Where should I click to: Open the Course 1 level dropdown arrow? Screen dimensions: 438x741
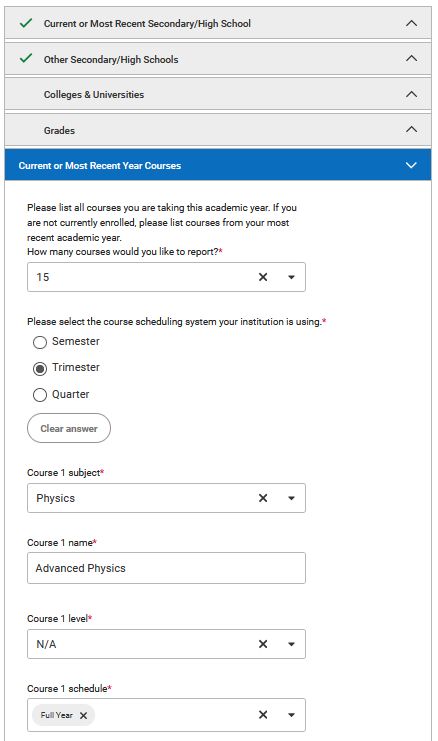pyautogui.click(x=292, y=644)
